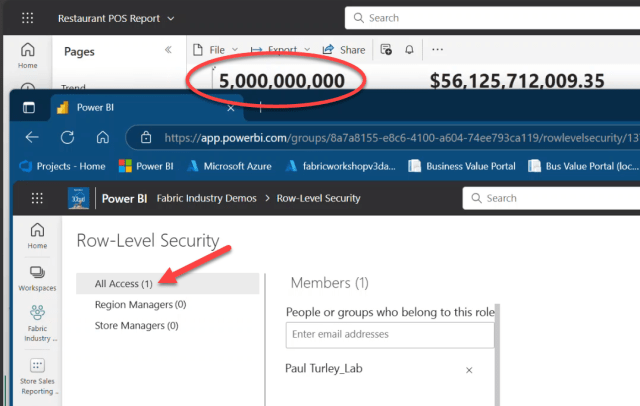This screenshot has width=640, height=406.
Task: Open Fabric Industry Demos breadcrumb
Action: tap(207, 198)
